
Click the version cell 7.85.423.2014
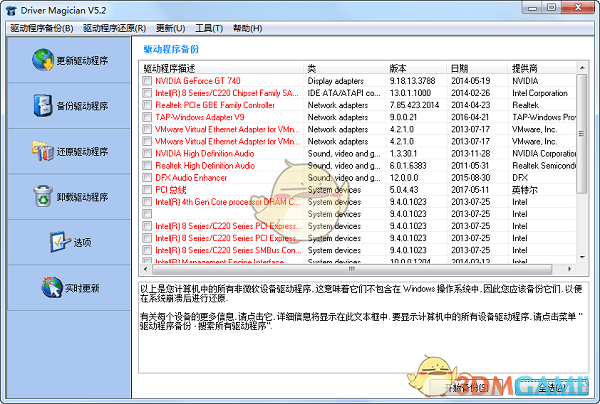tap(414, 105)
